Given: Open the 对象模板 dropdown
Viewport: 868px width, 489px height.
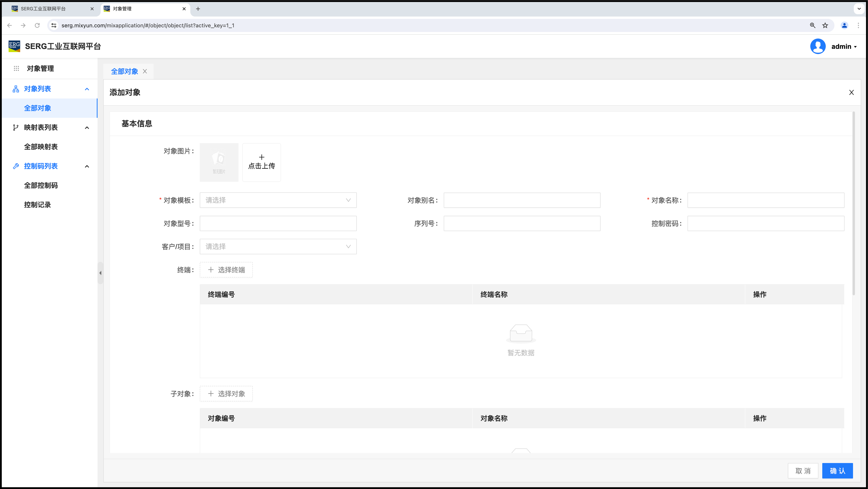Looking at the screenshot, I should pos(278,200).
